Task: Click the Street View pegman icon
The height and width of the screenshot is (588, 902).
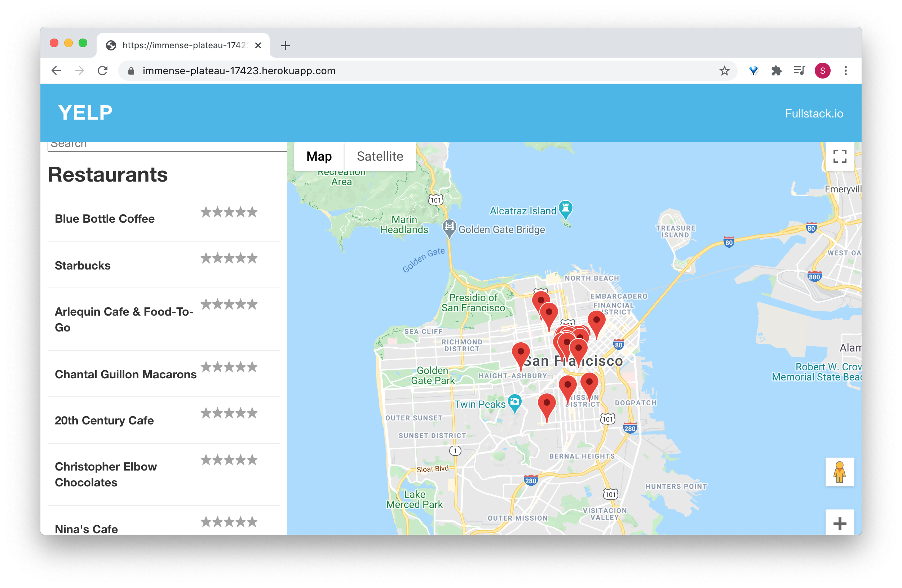Action: [x=840, y=472]
